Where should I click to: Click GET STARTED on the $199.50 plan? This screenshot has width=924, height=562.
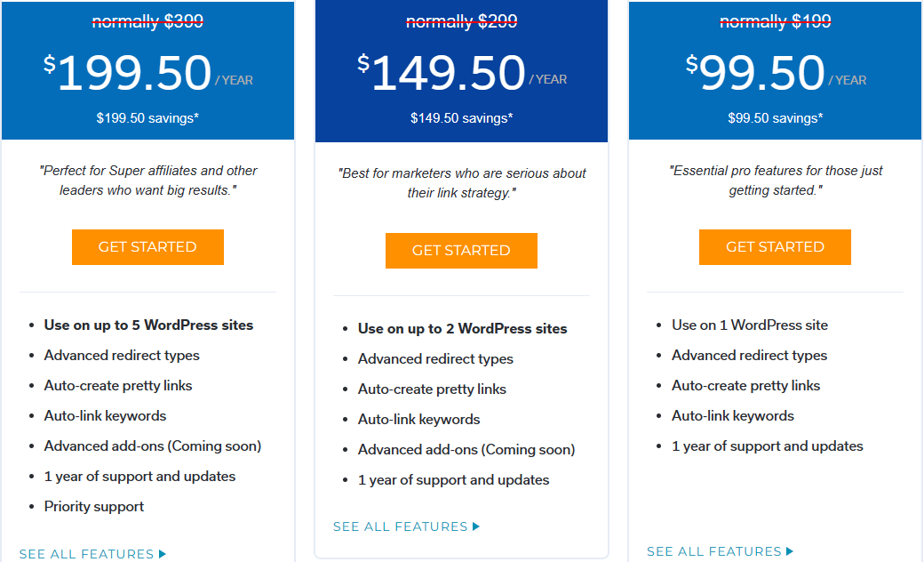(147, 247)
